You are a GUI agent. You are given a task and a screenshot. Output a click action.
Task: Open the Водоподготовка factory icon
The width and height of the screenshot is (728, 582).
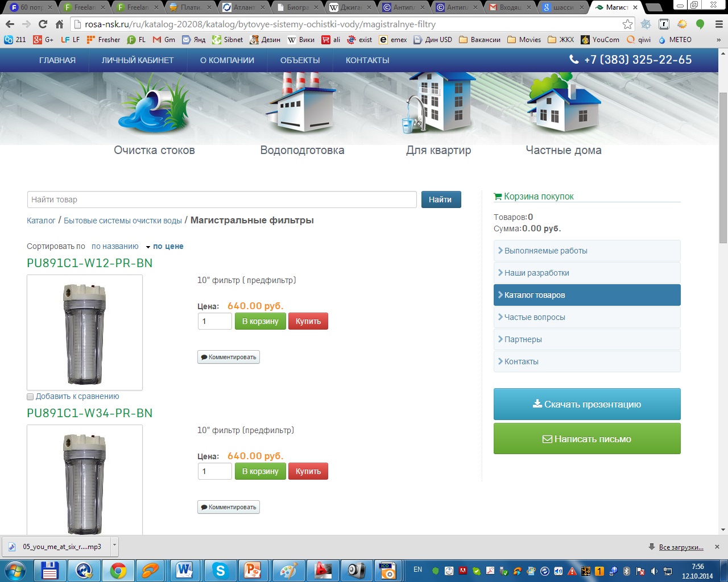(302, 102)
